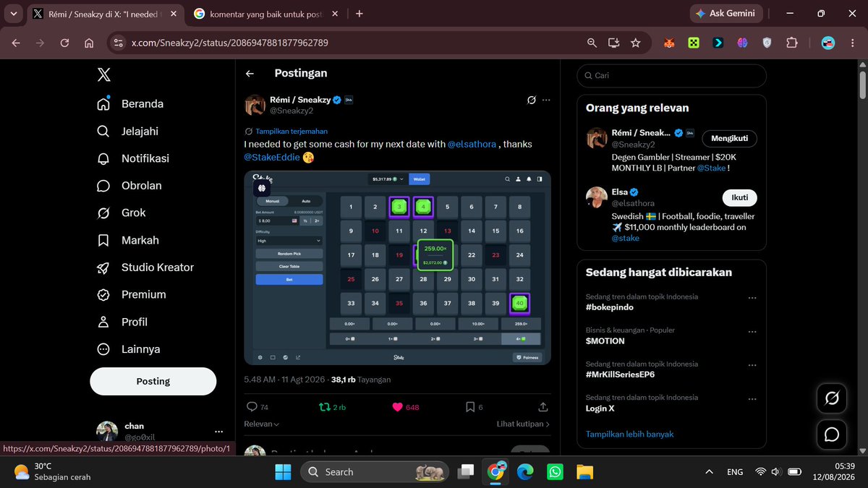The height and width of the screenshot is (488, 868).
Task: Expand the tab search dropdown arrow
Action: click(x=13, y=14)
